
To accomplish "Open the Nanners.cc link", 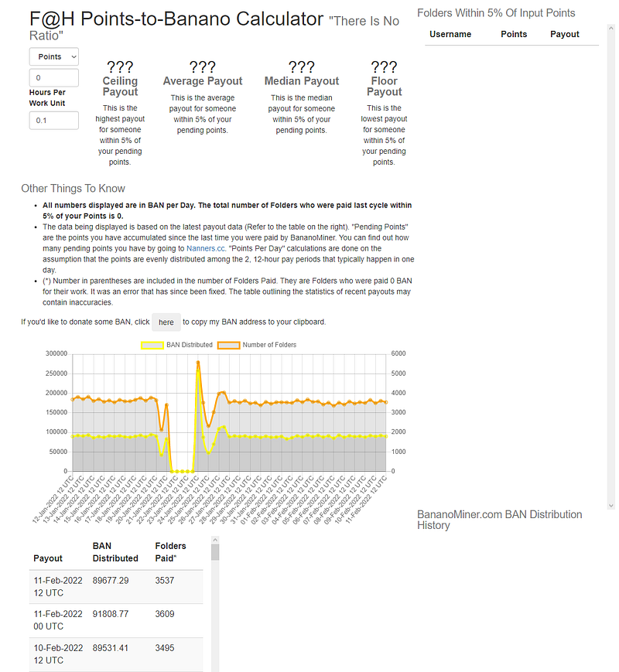I will (206, 248).
